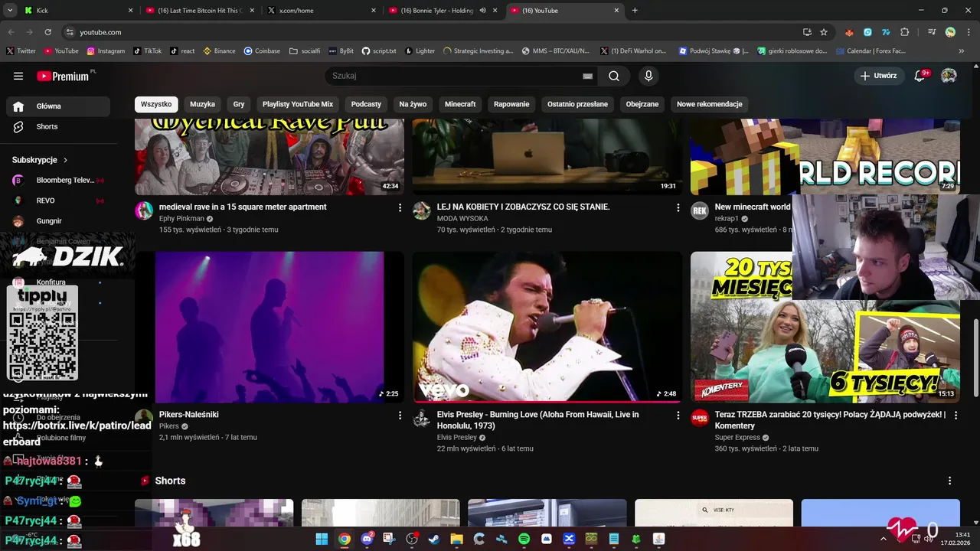Open the Shorts shelf options menu
The height and width of the screenshot is (551, 980).
950,481
